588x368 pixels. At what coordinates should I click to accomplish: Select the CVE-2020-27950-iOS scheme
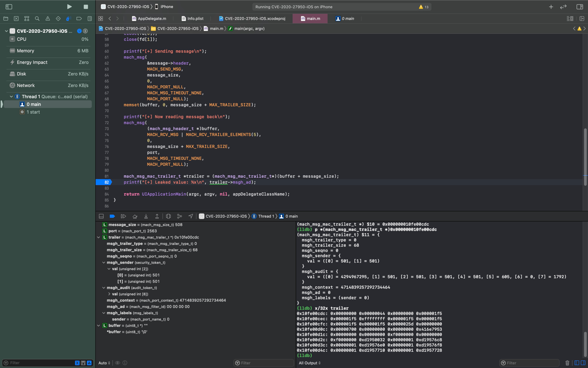point(124,7)
